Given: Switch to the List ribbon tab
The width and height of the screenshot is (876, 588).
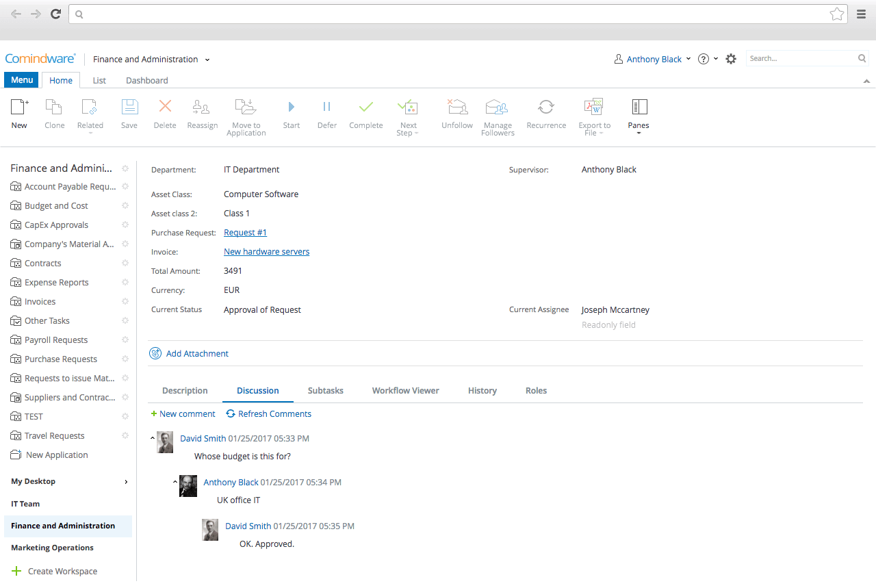Looking at the screenshot, I should (99, 80).
